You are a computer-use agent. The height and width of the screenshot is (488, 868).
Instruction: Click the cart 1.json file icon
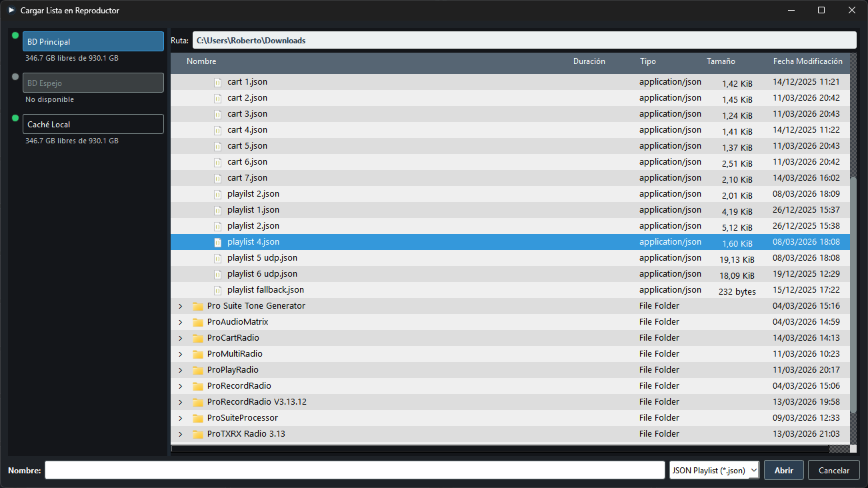point(217,82)
